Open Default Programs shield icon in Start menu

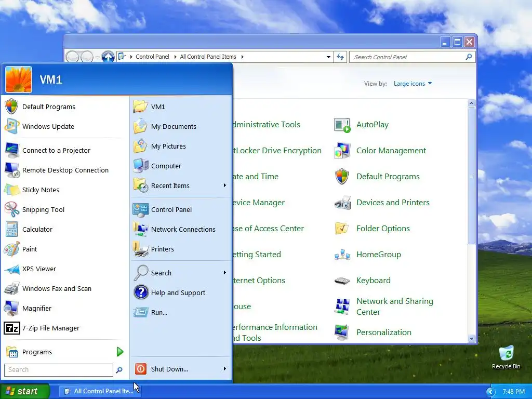point(11,107)
